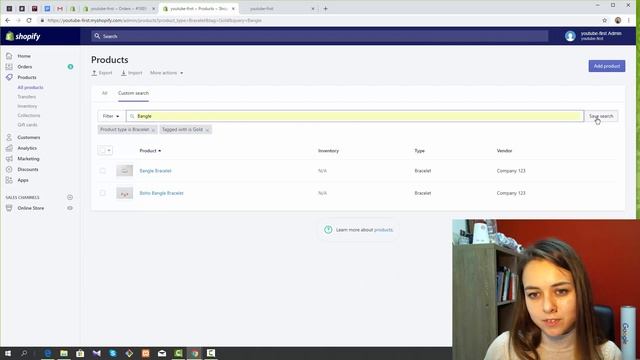Follow the products help link
Screen dimensions: 640x360
point(383,230)
